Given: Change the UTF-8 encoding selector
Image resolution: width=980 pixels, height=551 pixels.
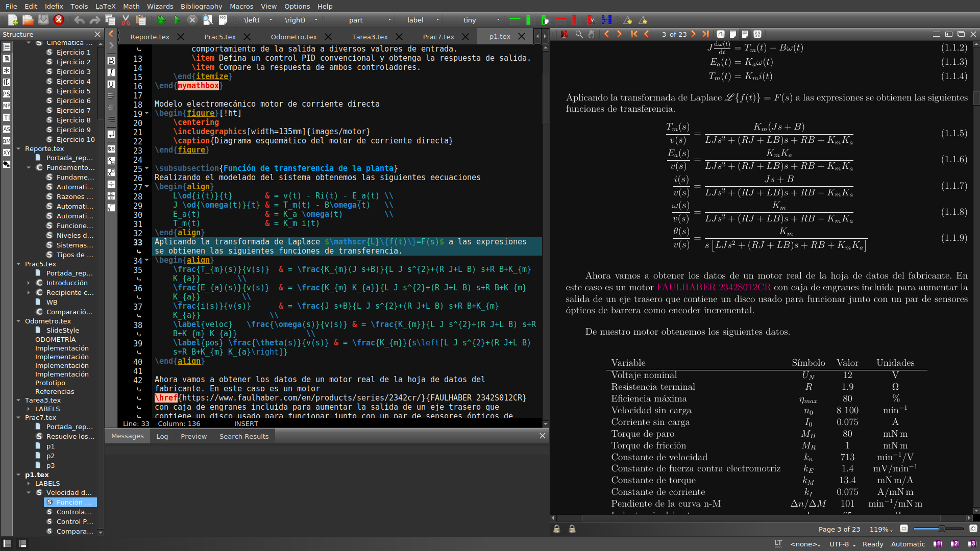Looking at the screenshot, I should point(842,544).
